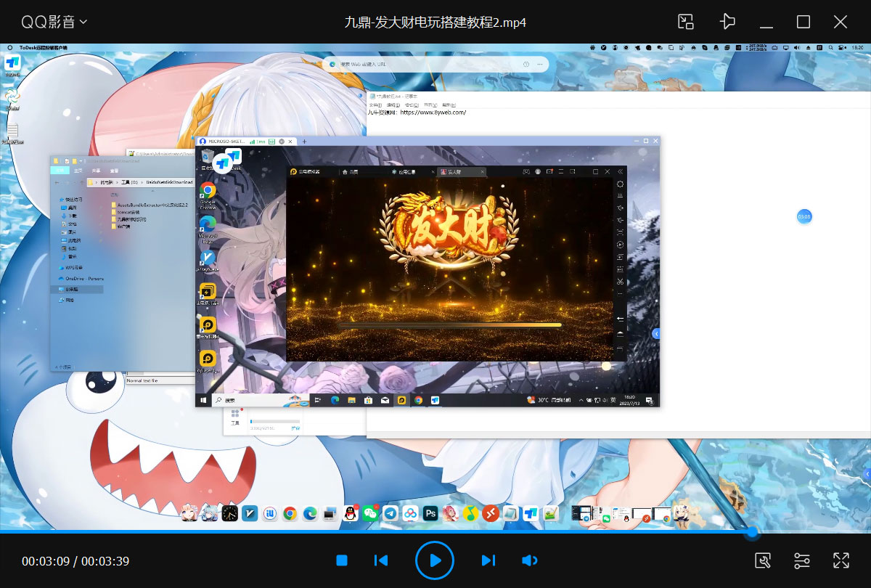Viewport: 871px width, 588px height.
Task: Switch to mini player mode
Action: coord(686,22)
